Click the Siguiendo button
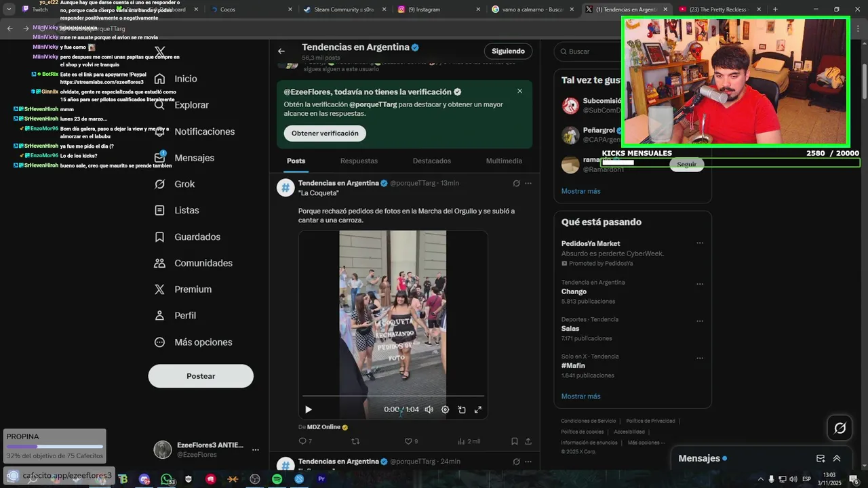Viewport: 868px width, 488px height. coord(508,51)
